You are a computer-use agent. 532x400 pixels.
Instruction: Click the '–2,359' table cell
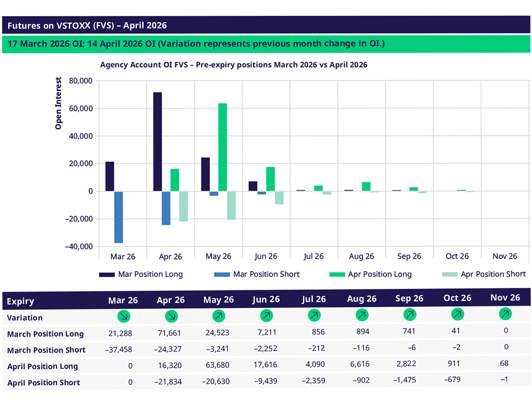pyautogui.click(x=313, y=381)
